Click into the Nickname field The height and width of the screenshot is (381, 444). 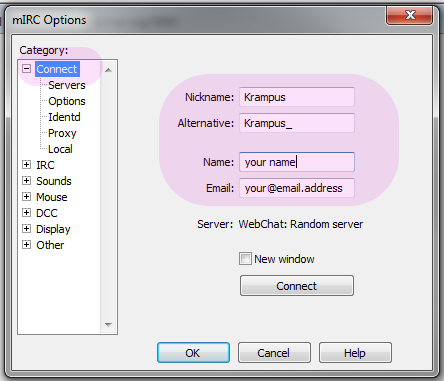click(297, 97)
